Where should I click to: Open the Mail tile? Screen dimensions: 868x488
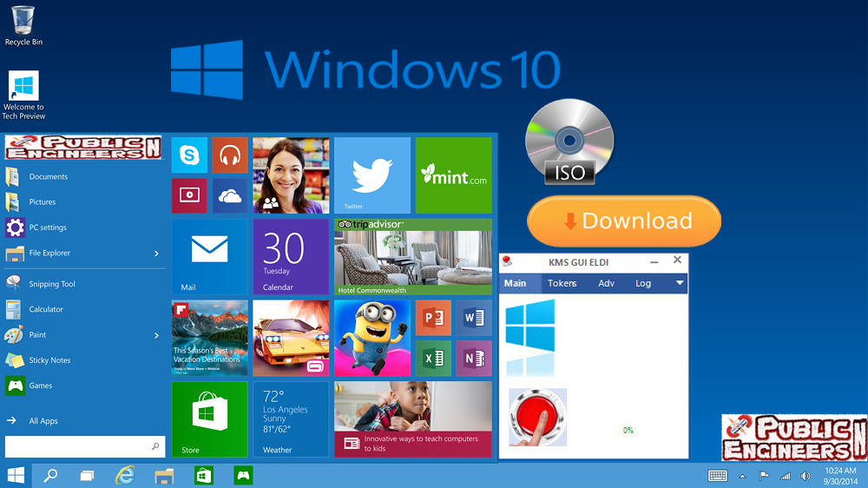pos(210,256)
